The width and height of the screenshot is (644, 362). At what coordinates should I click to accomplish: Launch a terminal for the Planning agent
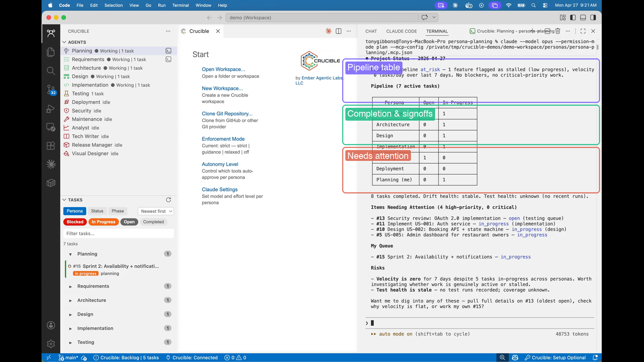(x=168, y=51)
